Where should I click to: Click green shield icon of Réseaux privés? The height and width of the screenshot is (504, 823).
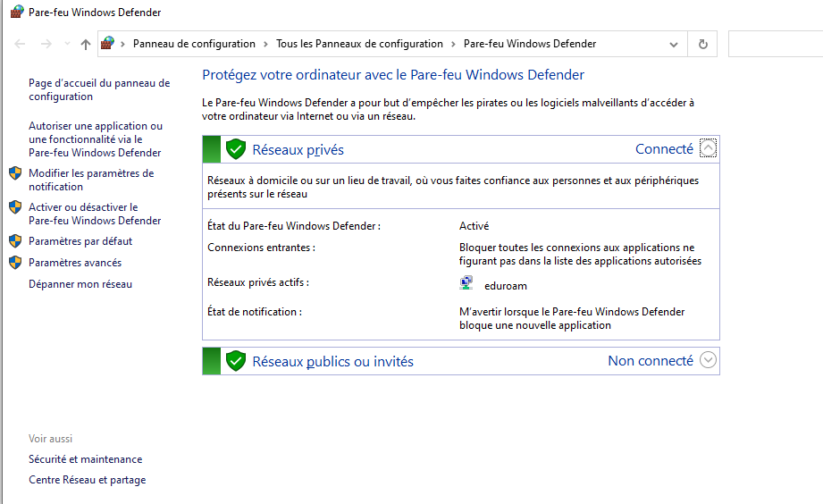point(236,149)
